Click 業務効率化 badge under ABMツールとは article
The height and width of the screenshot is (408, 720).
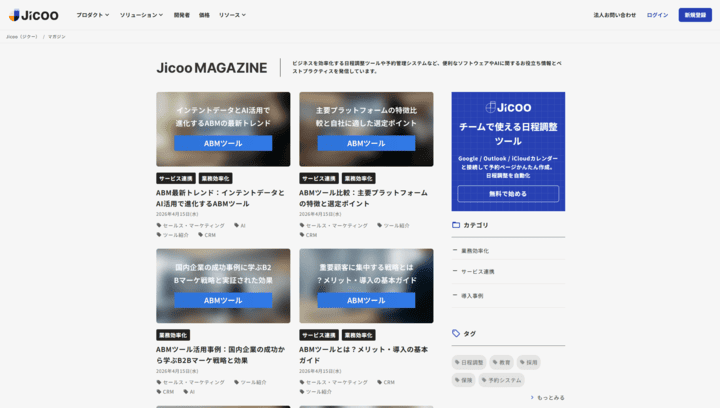pyautogui.click(x=359, y=335)
